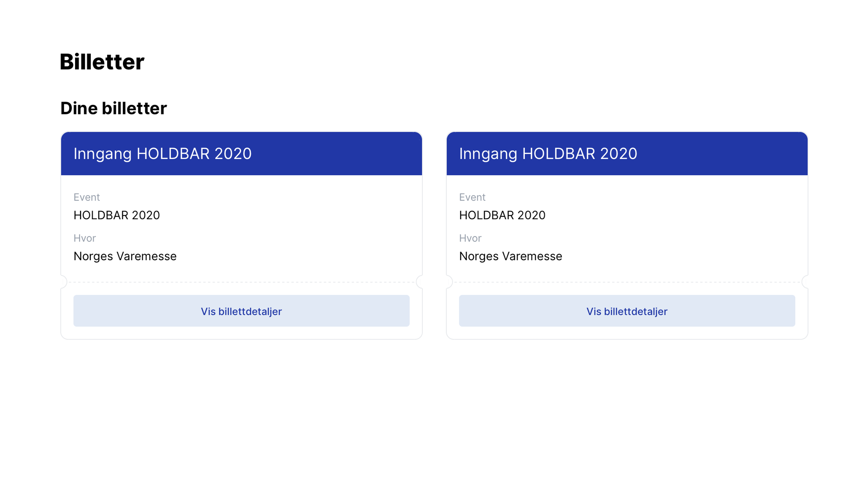
Task: Click the Dine billetter section heading
Action: (113, 108)
